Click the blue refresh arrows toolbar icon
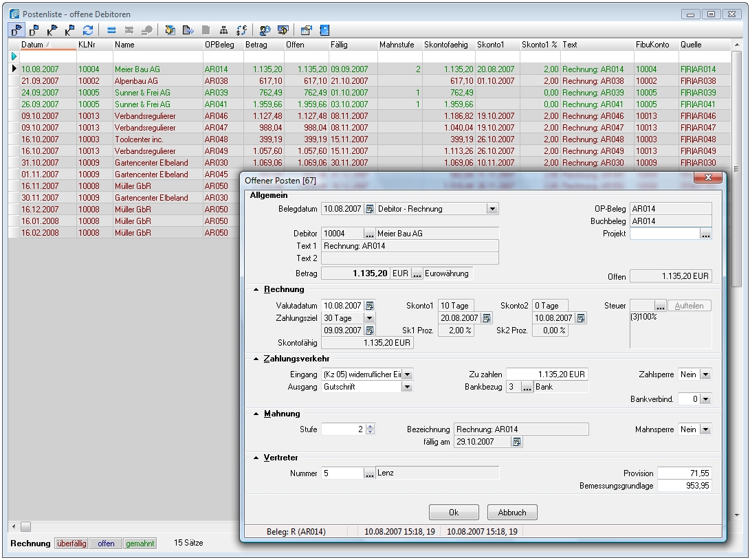Screen dimensions: 750x560 87,30
